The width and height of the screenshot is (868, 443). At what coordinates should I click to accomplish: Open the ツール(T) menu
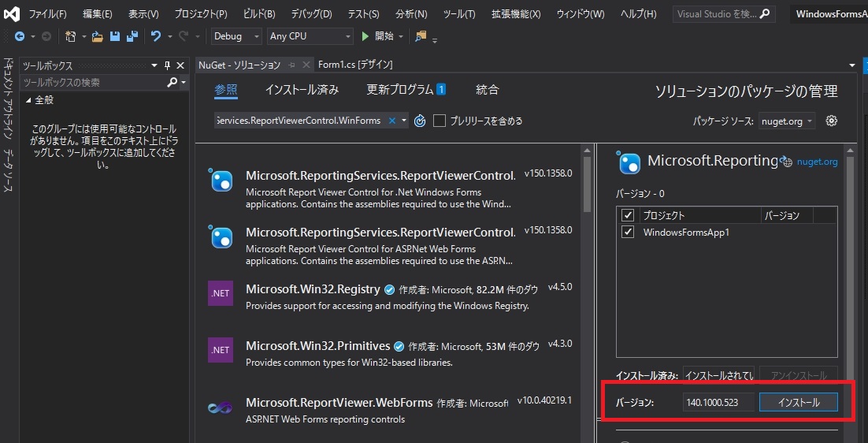(x=459, y=14)
